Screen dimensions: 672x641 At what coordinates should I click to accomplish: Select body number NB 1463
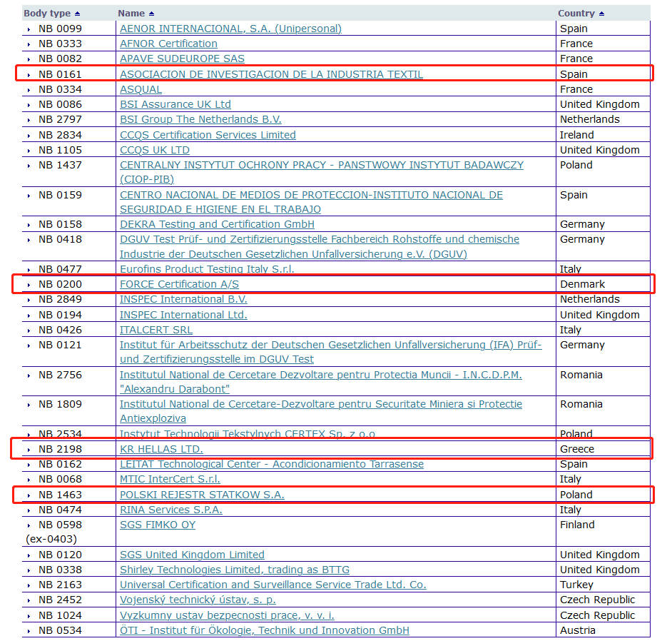tap(60, 495)
